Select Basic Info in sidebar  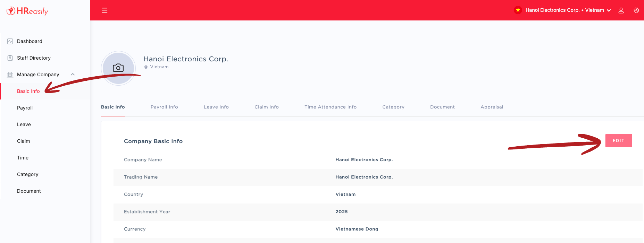[28, 91]
